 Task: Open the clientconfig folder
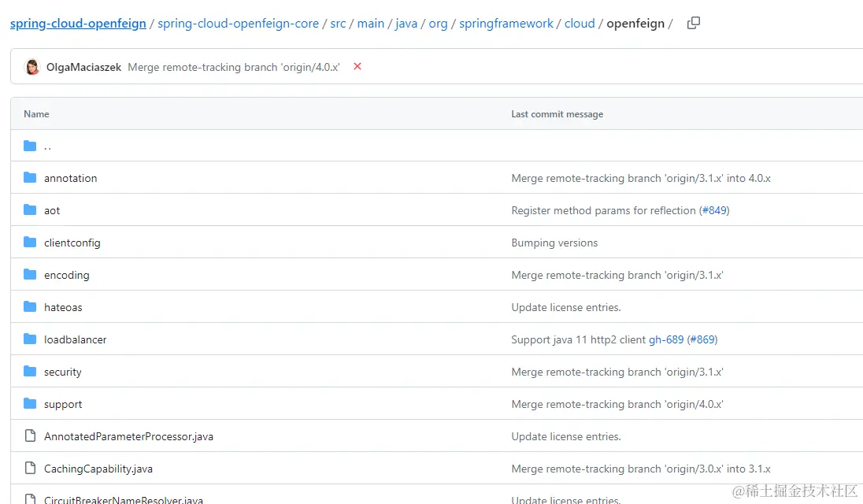click(72, 243)
